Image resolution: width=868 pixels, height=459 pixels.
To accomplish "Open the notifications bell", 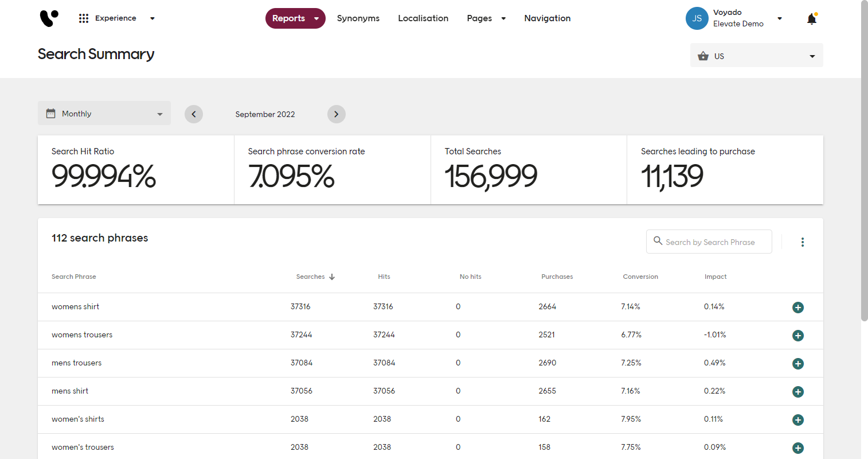I will coord(812,18).
